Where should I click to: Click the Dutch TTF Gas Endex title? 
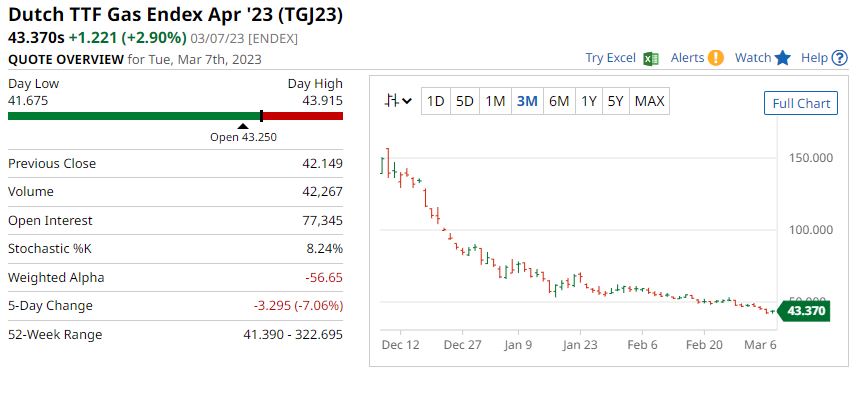click(x=175, y=14)
